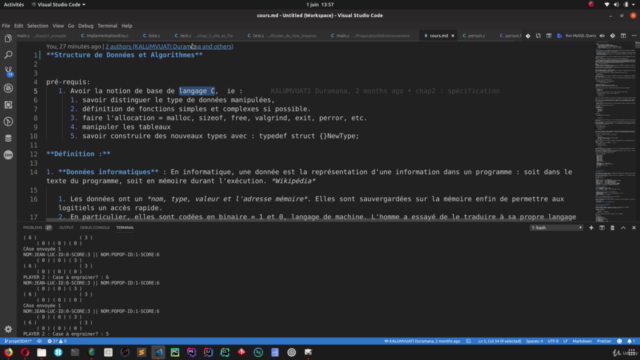Open the system tray volume and power menu
The width and height of the screenshot is (640, 360).
(620, 4)
